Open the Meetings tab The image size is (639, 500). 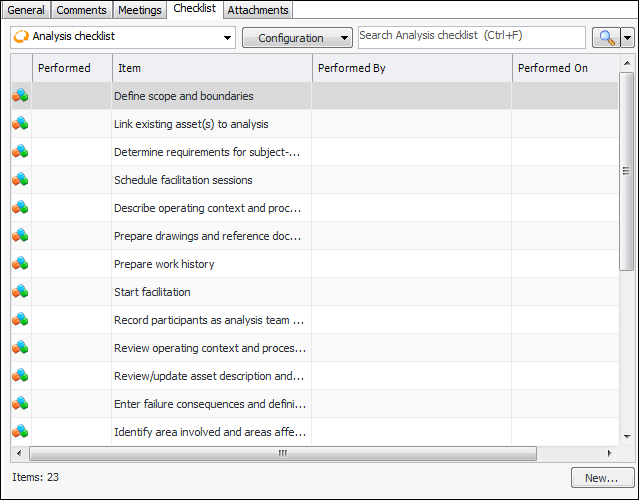pyautogui.click(x=139, y=10)
